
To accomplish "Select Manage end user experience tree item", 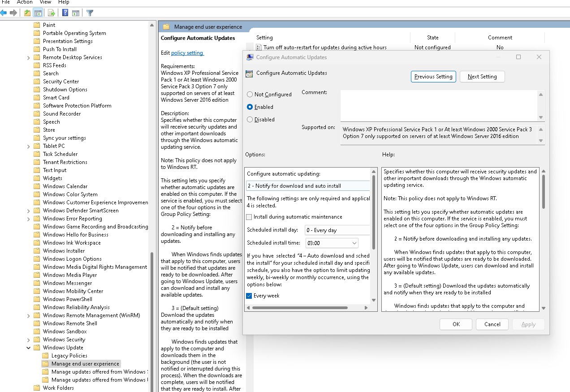I will pos(85,364).
